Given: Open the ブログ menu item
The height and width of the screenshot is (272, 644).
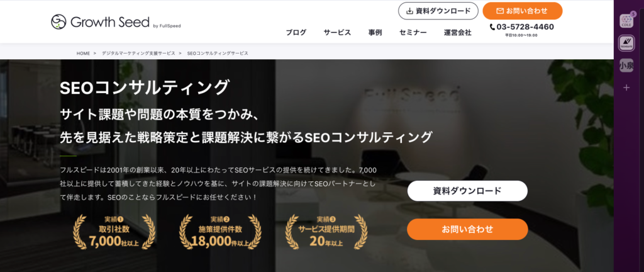Looking at the screenshot, I should click(x=296, y=33).
